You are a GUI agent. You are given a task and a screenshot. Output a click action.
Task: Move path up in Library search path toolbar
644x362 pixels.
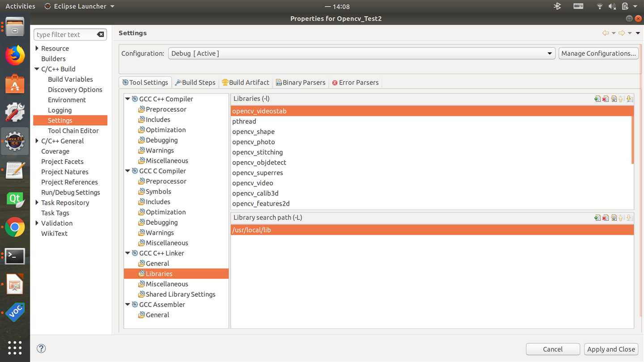coord(621,218)
